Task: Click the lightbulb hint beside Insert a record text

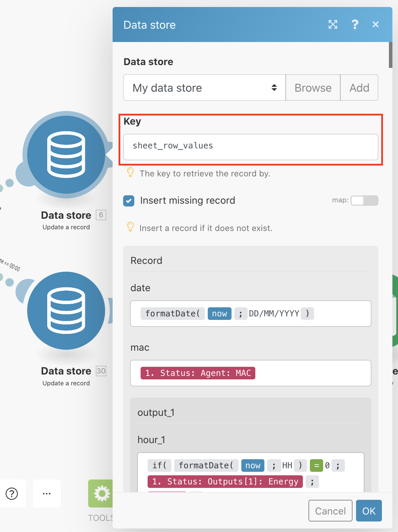Action: pos(130,227)
